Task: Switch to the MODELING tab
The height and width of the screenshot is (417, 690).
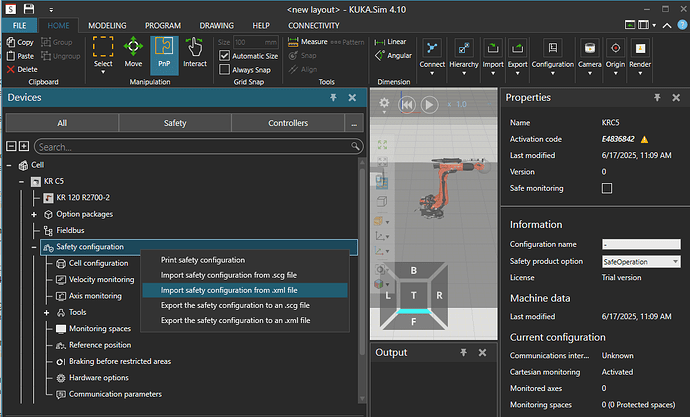Action: (x=107, y=26)
